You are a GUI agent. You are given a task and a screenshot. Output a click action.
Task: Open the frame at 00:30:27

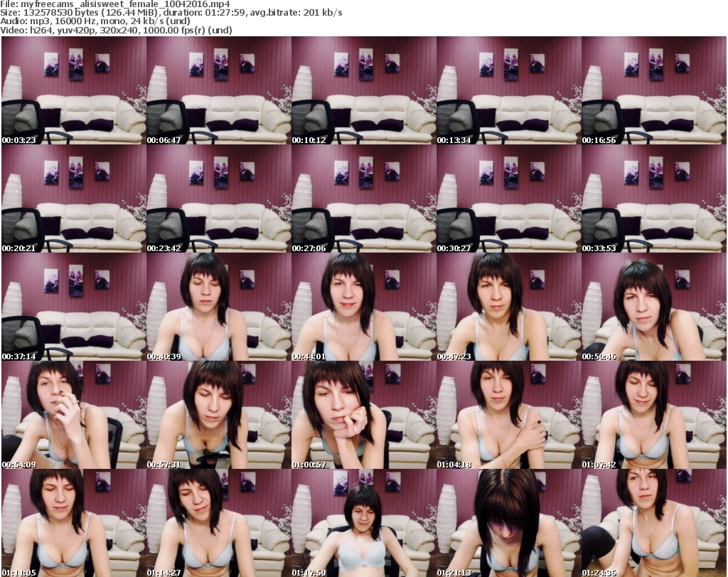click(509, 198)
